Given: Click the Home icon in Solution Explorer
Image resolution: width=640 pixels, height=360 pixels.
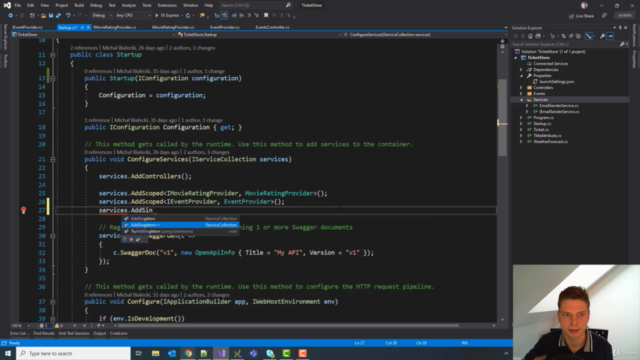Looking at the screenshot, I should pos(530,36).
